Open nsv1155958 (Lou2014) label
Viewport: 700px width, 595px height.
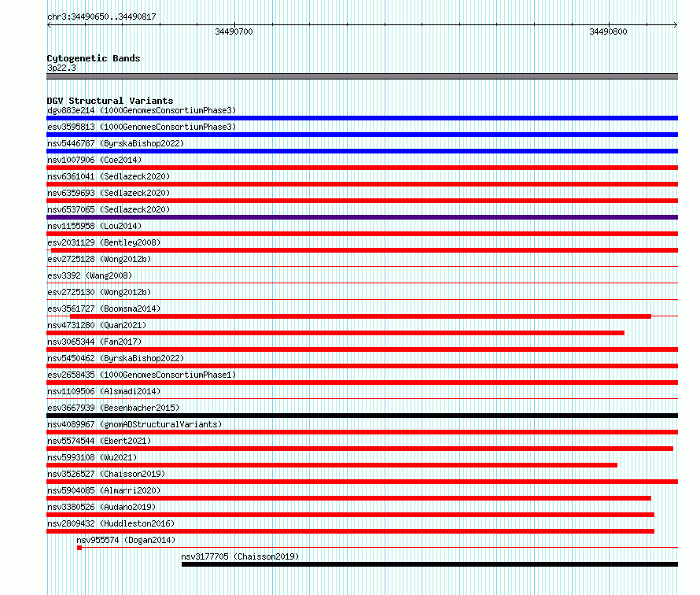click(94, 226)
